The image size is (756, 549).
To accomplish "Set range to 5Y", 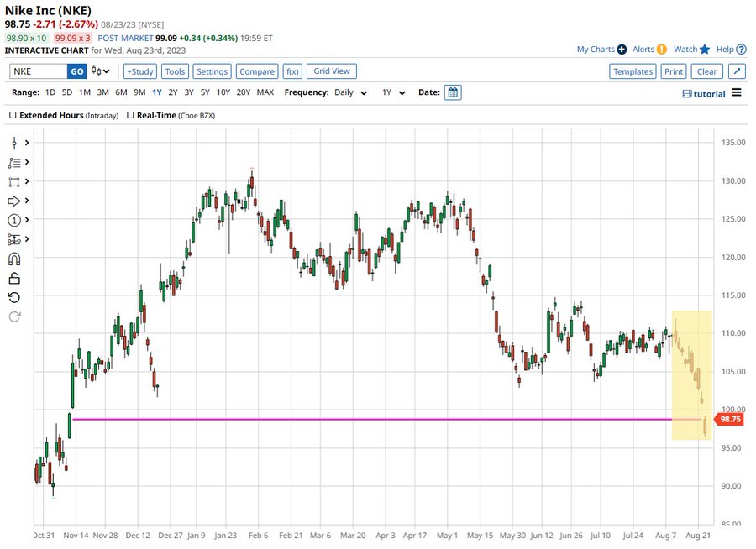I will [205, 92].
